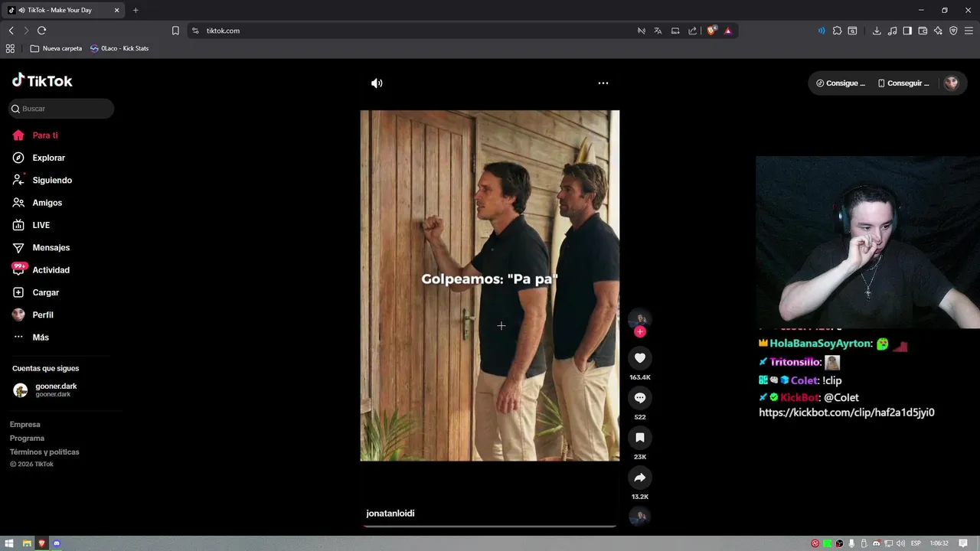Image resolution: width=980 pixels, height=551 pixels.
Task: Open Leo AI sparkle icon
Action: point(938,31)
